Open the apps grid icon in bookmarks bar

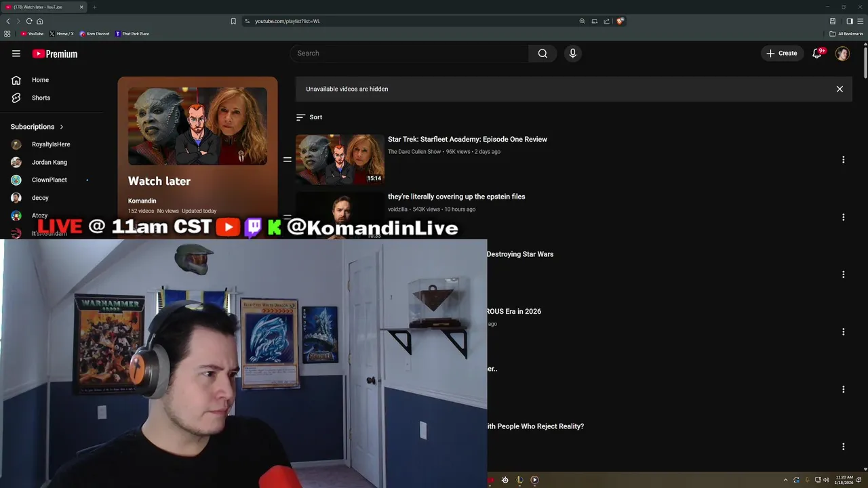(7, 34)
